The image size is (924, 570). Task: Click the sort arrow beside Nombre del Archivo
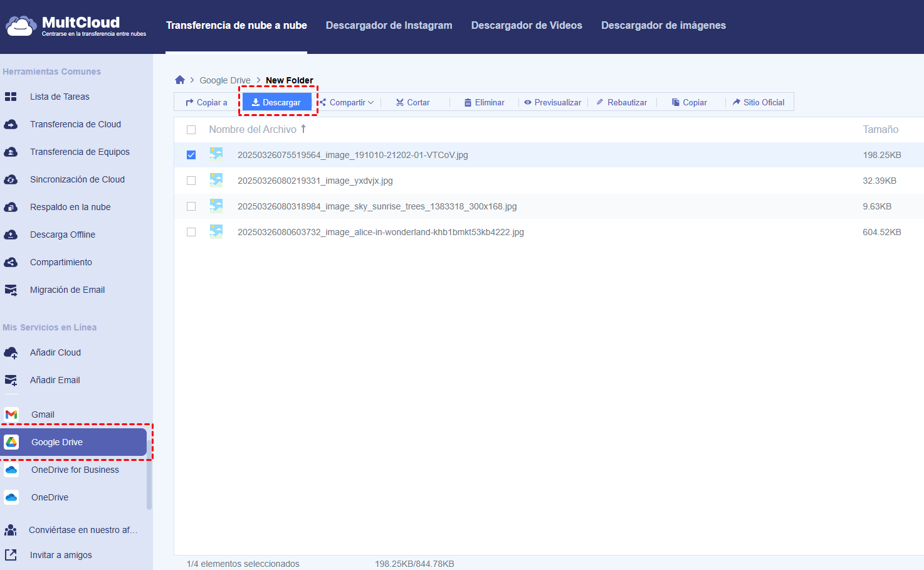tap(303, 129)
